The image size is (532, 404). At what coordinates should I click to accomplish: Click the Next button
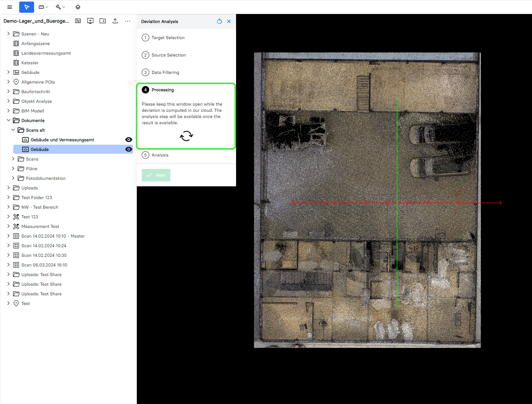(156, 175)
